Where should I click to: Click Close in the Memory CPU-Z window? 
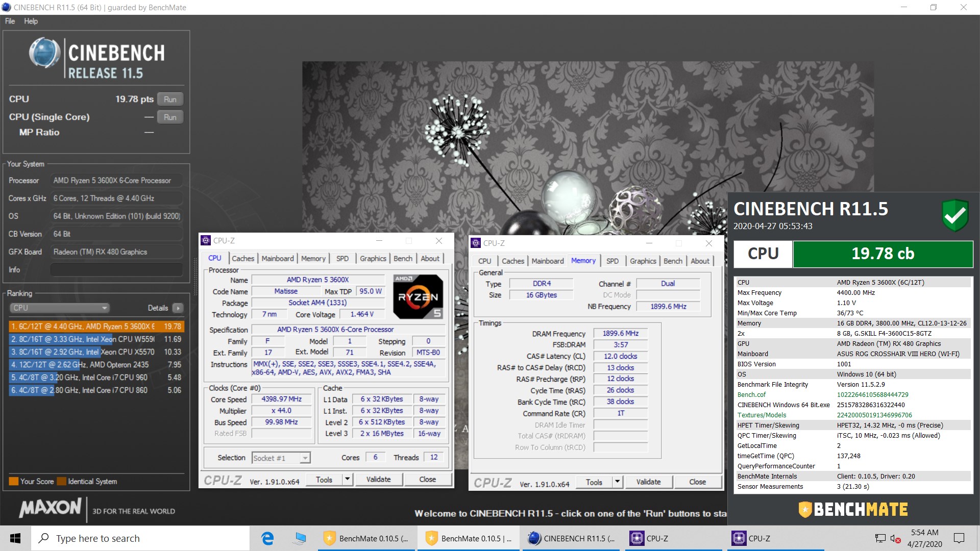click(698, 482)
